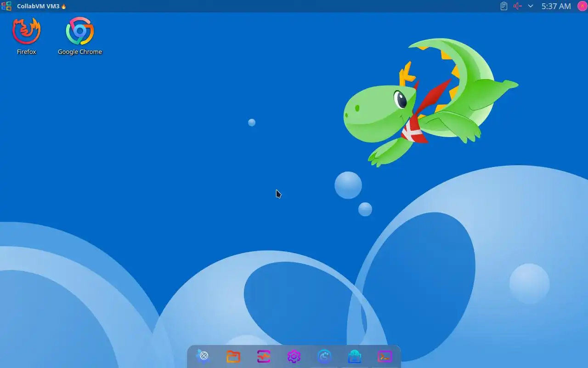
Task: Open the pink user session icon
Action: [x=582, y=6]
